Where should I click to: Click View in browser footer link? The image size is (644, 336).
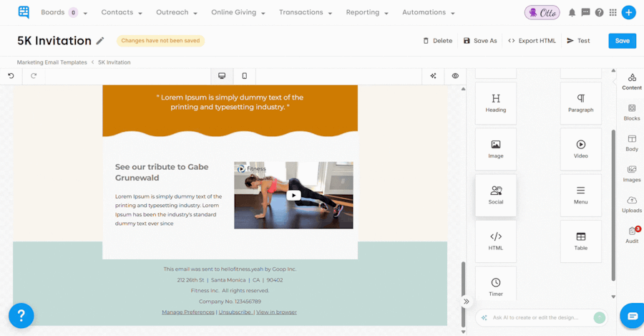[276, 312]
